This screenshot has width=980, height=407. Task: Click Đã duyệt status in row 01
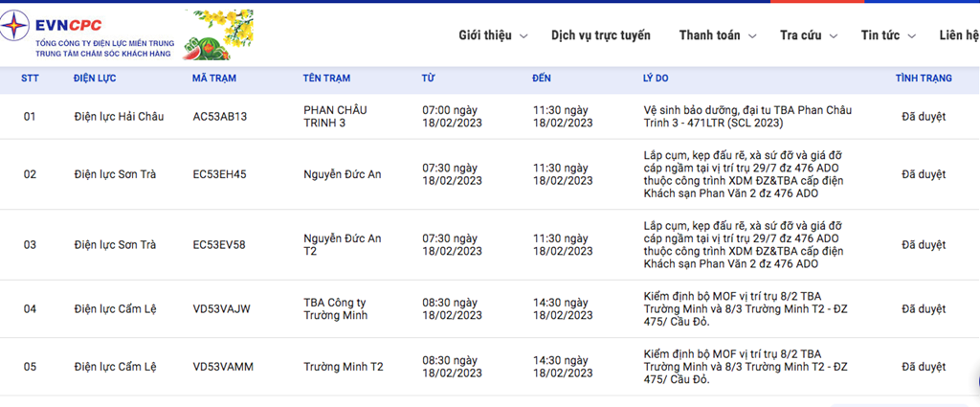(x=924, y=116)
